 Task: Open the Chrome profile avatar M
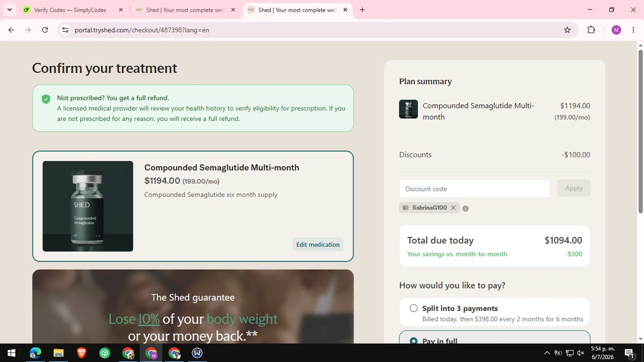(616, 30)
